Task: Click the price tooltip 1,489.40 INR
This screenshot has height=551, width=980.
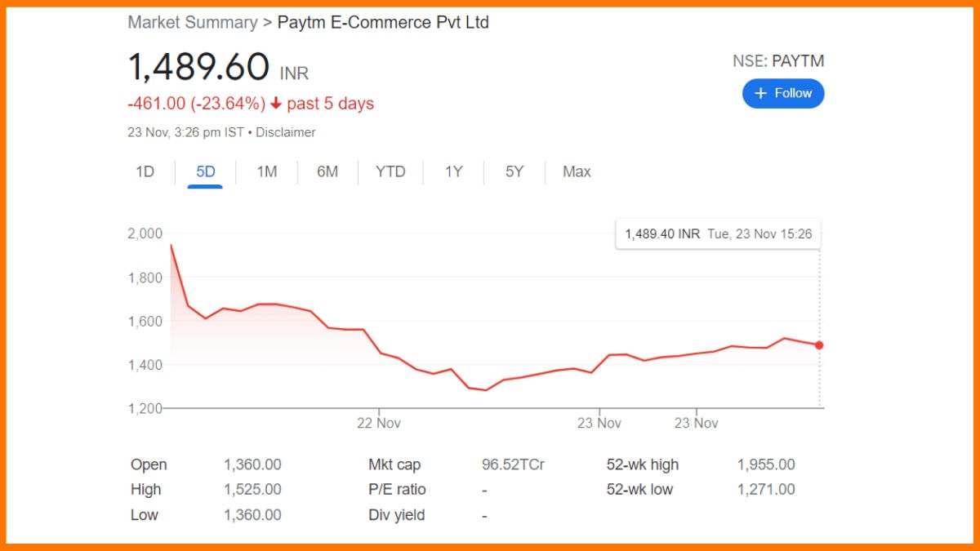Action: (x=662, y=233)
